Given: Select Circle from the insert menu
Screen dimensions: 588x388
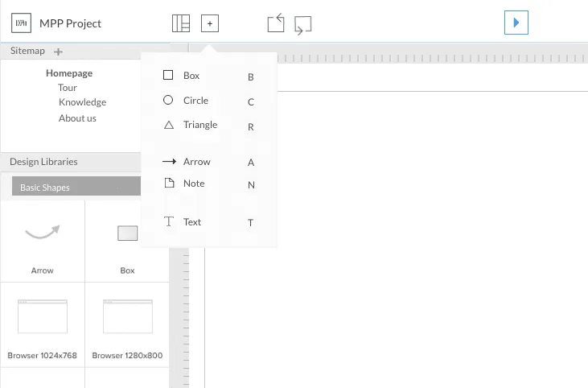Looking at the screenshot, I should [x=209, y=101].
